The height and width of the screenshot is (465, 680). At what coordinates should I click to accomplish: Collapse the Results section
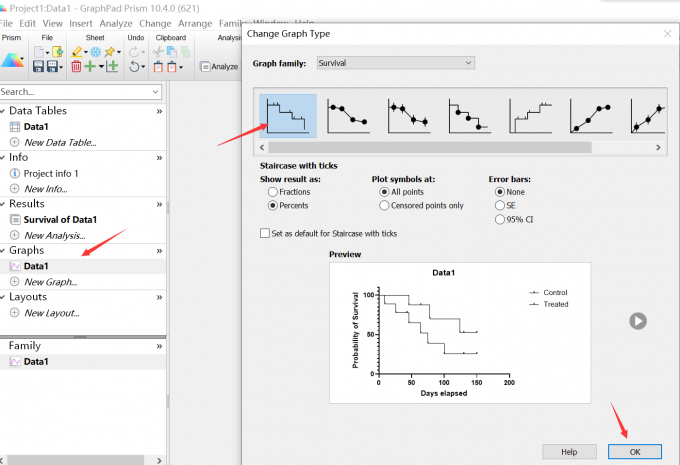point(3,204)
